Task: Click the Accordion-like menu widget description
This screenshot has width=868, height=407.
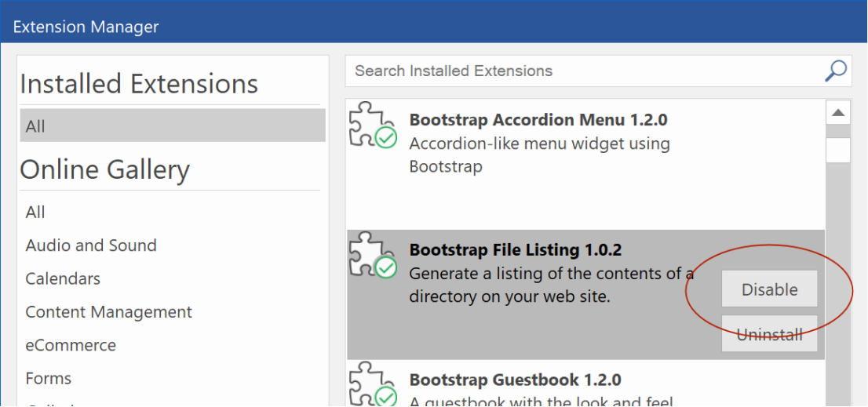Action: pos(540,154)
